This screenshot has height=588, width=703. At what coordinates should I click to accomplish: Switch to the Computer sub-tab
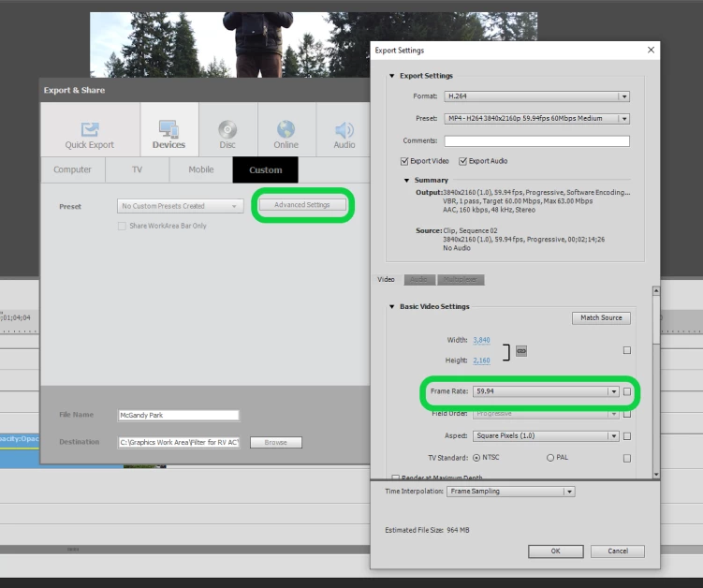(72, 169)
